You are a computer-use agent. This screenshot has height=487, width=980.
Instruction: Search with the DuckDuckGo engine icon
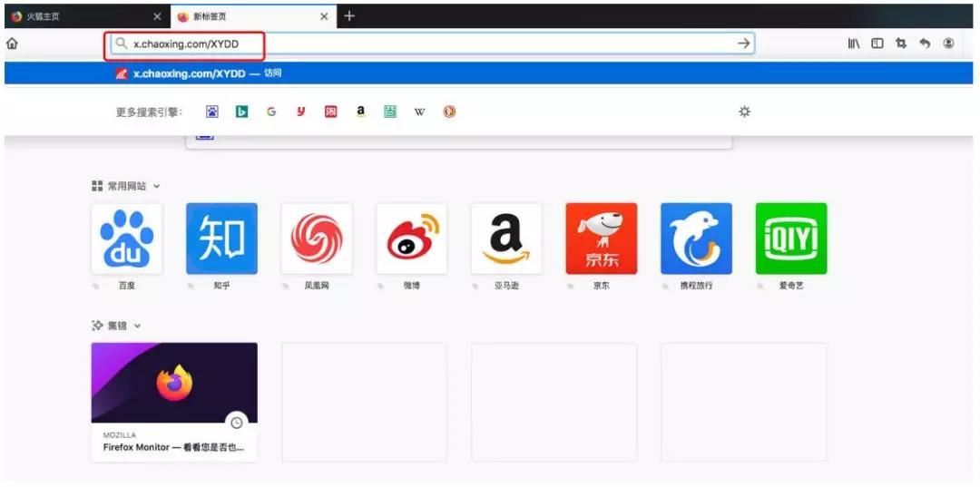point(449,112)
